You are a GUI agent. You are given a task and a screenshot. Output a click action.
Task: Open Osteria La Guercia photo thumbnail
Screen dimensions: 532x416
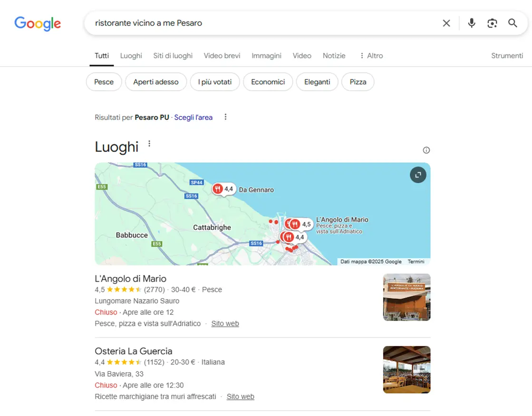coord(406,369)
